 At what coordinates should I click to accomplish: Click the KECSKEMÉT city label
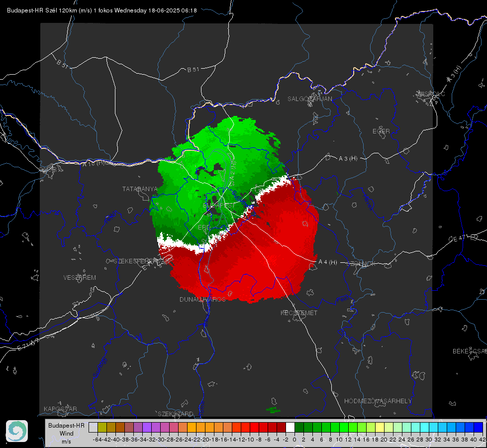pyautogui.click(x=299, y=313)
